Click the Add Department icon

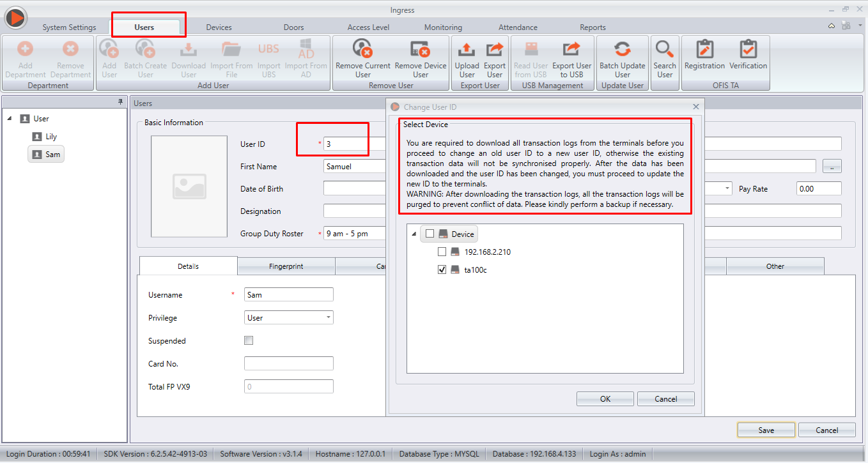point(26,49)
